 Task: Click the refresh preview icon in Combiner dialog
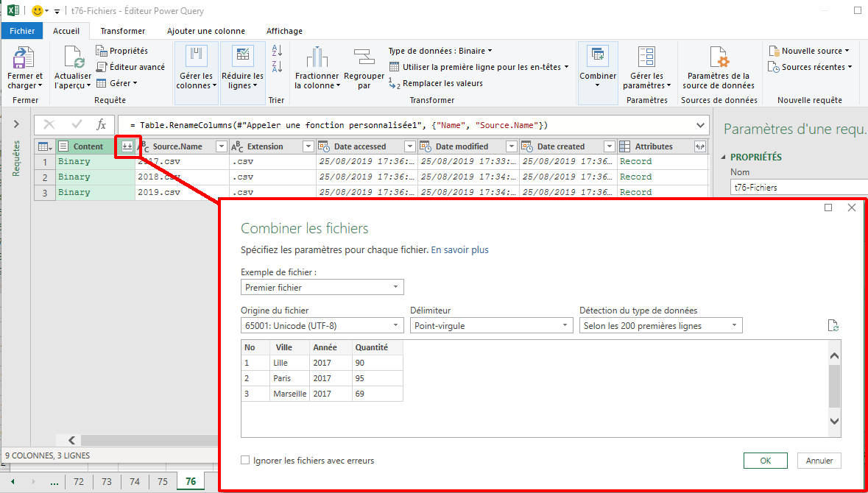[x=833, y=325]
